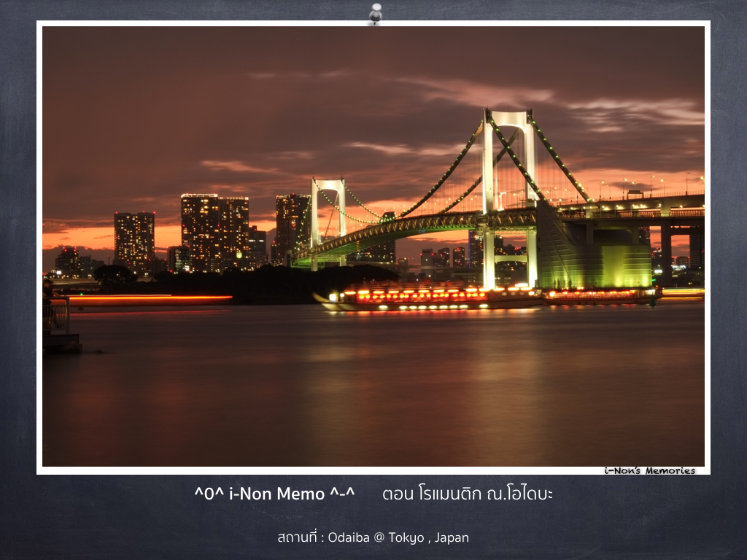Viewport: 747px width, 560px height.
Task: Click the Rainbow Bridge night photo
Action: [x=373, y=246]
